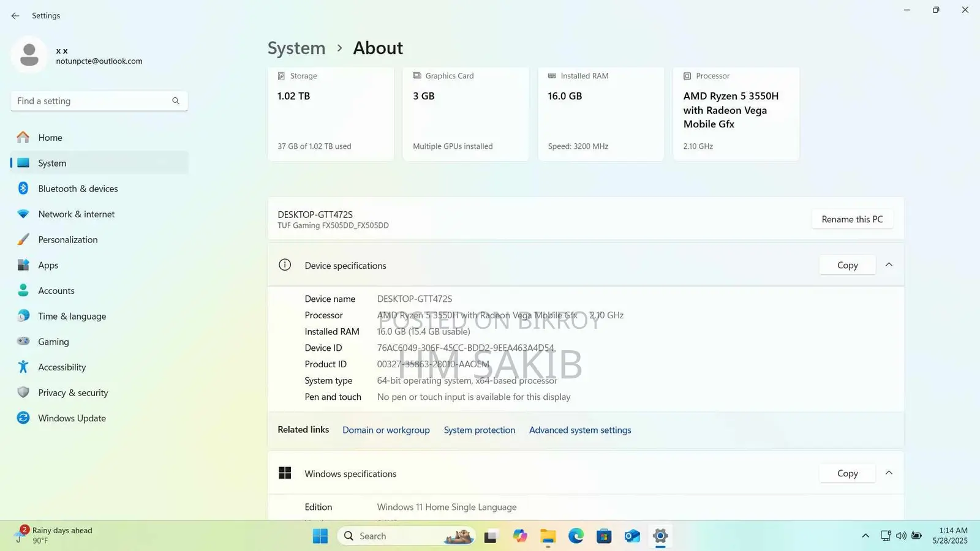Click the Product ID value text
The image size is (980, 551).
(433, 364)
